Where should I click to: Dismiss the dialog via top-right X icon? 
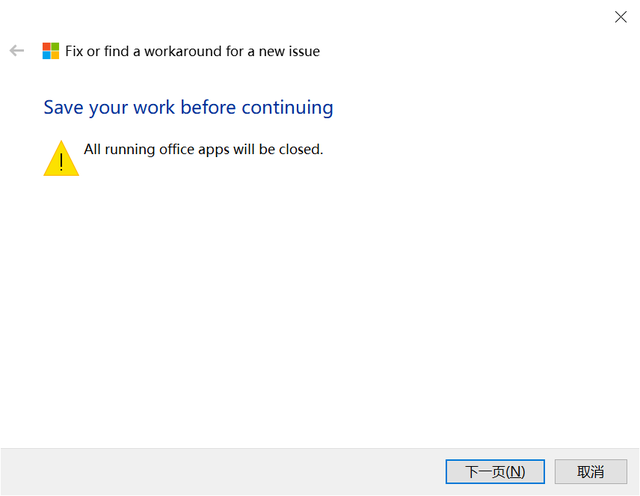point(621,17)
